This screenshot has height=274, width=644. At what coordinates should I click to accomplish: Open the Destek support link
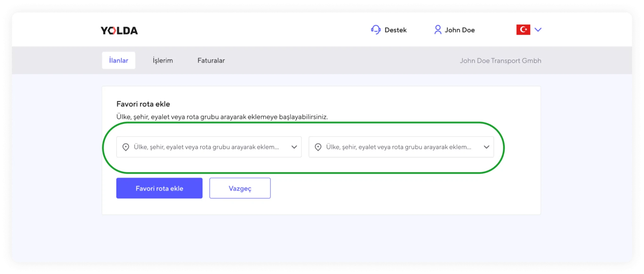tap(395, 30)
